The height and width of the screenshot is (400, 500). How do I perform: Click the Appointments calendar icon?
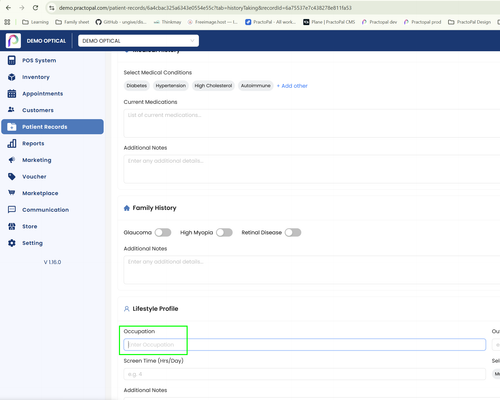click(12, 94)
